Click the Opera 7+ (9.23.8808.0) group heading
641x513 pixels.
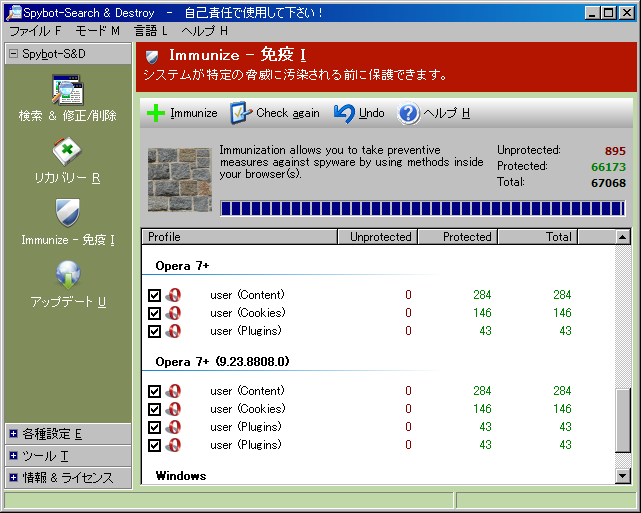click(222, 362)
